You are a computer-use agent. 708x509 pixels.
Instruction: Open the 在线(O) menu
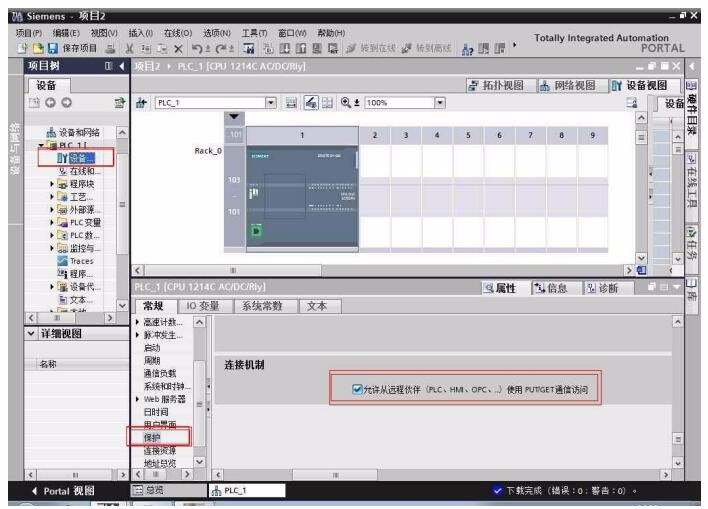pyautogui.click(x=178, y=33)
